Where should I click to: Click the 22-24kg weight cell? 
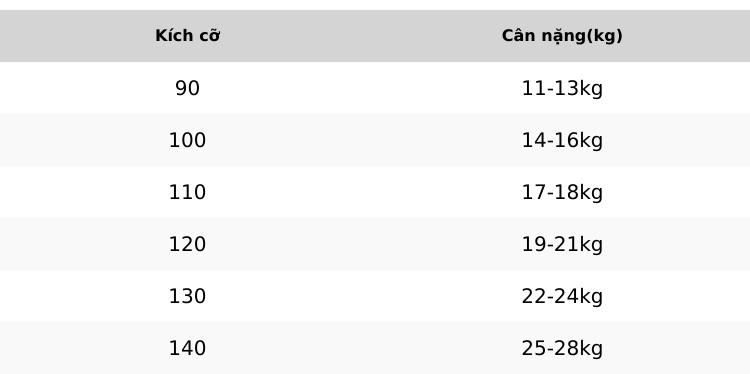pos(562,296)
